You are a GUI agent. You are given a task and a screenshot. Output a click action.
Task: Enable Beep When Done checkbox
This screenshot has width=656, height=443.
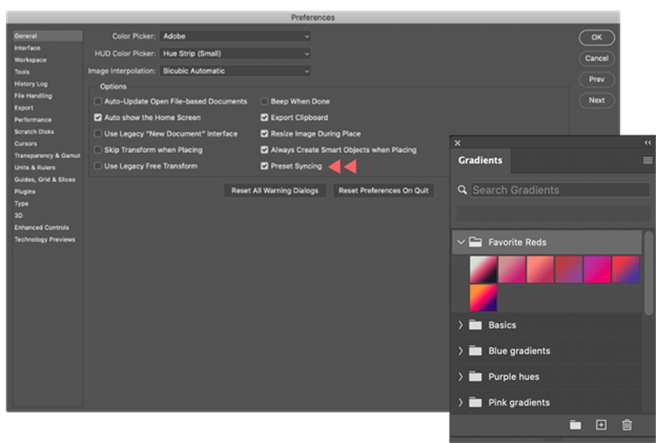click(x=265, y=102)
